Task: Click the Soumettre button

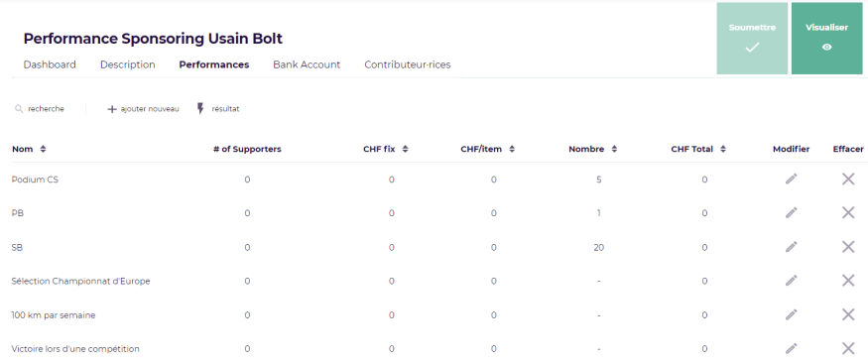Action: click(752, 38)
